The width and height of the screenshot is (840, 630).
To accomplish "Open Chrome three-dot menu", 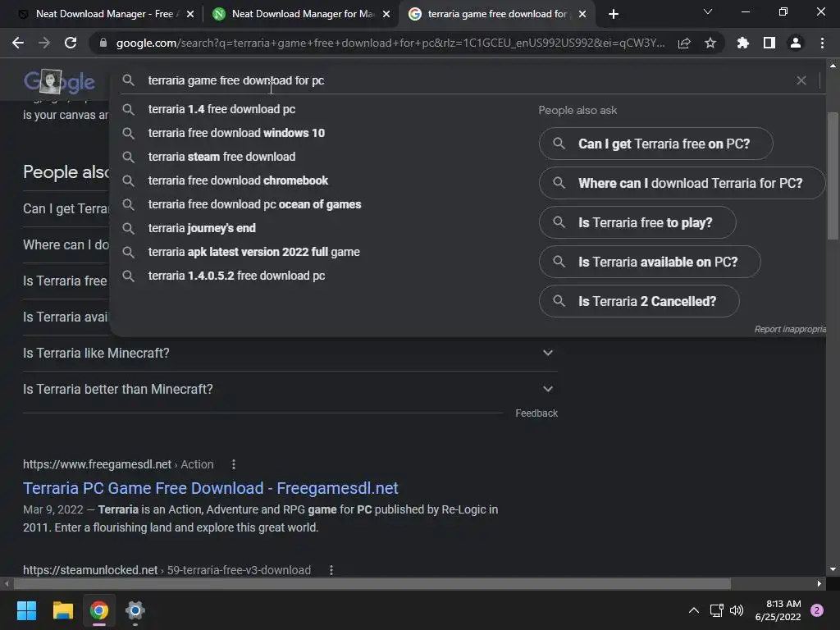I will coord(822,43).
